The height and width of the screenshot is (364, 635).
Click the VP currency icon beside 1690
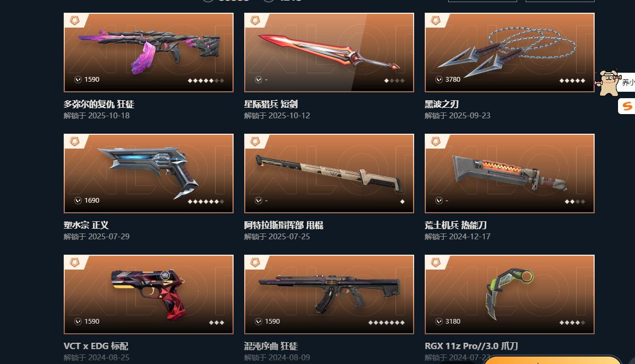(x=78, y=201)
